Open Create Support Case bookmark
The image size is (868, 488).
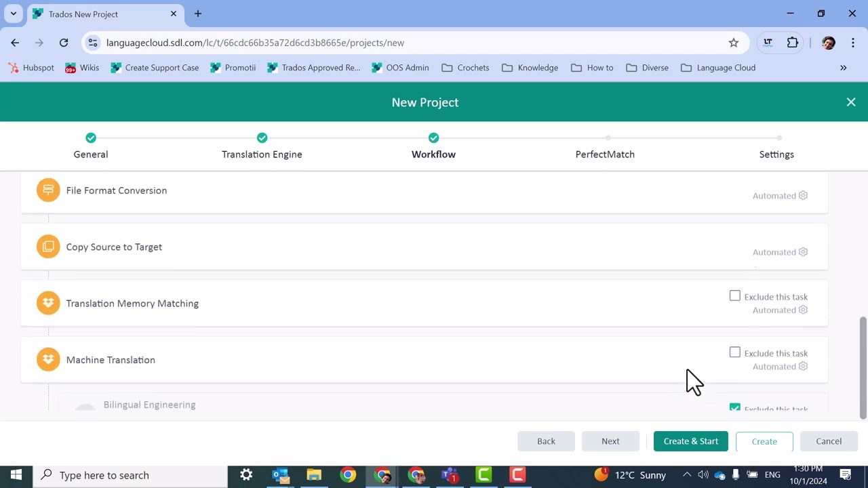click(x=155, y=68)
